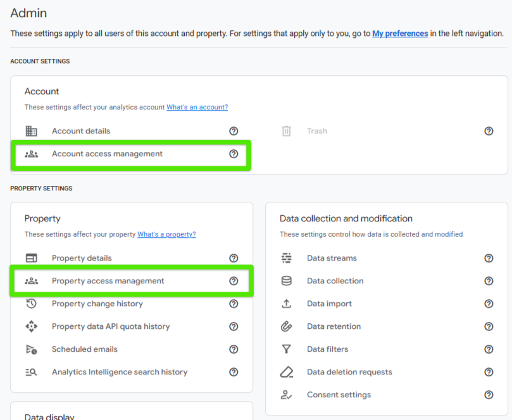Open Property change history clock icon

tap(32, 304)
